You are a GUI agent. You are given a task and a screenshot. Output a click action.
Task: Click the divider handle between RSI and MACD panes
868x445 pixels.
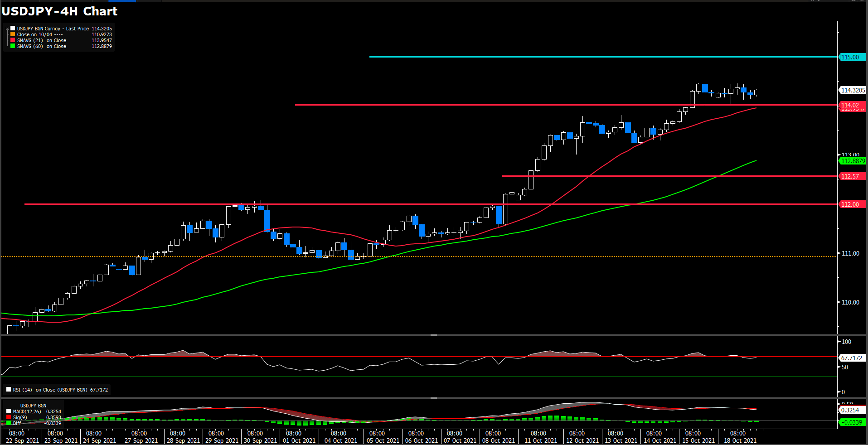[x=434, y=398]
